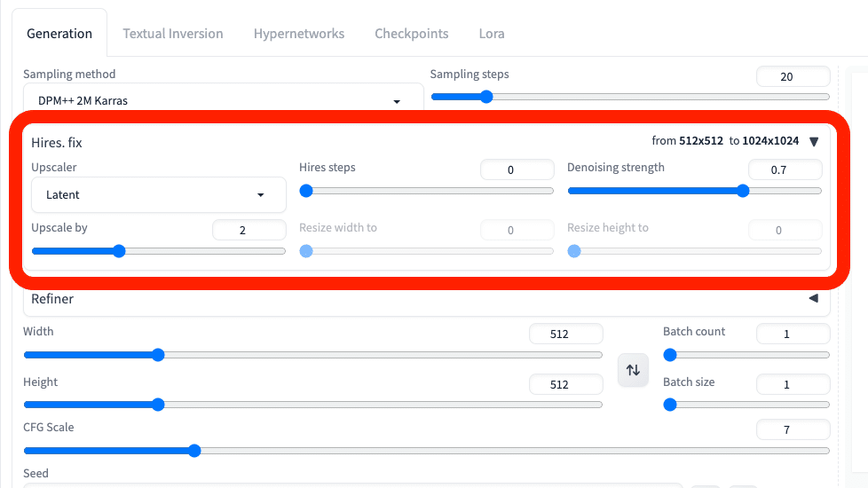Click the Batch size slider handle
The image size is (868, 488).
coord(670,405)
